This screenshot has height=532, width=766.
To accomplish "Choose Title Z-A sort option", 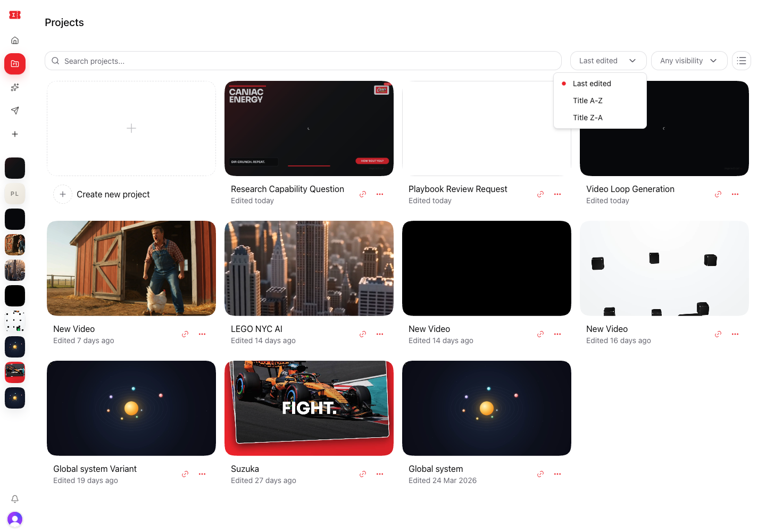I will click(x=600, y=118).
